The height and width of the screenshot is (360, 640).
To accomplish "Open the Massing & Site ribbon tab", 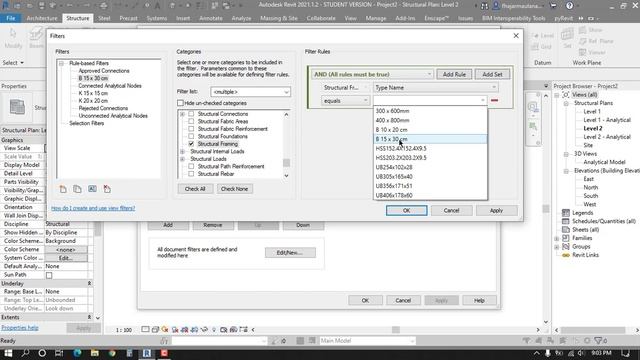I will 279,18.
